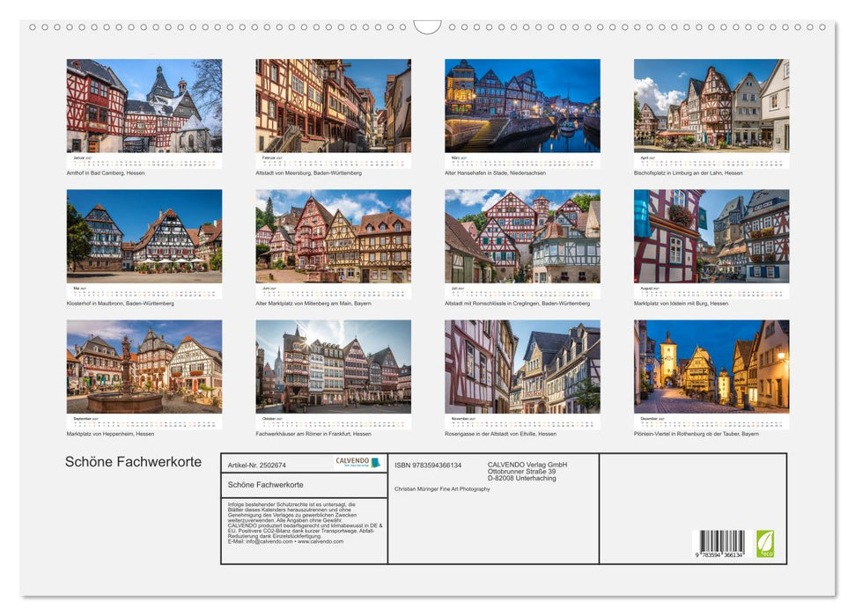The height and width of the screenshot is (616, 855).
Task: Click the Juli calendar strip
Action: pos(522,291)
